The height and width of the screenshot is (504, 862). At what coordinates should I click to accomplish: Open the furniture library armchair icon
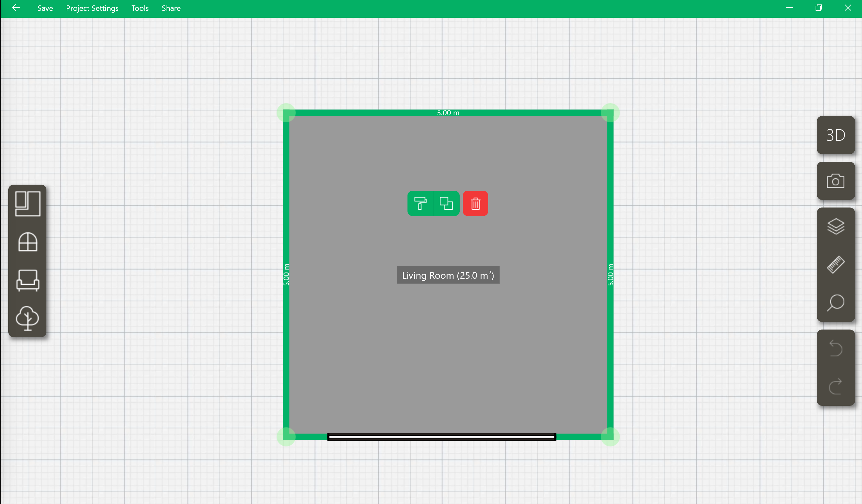28,280
